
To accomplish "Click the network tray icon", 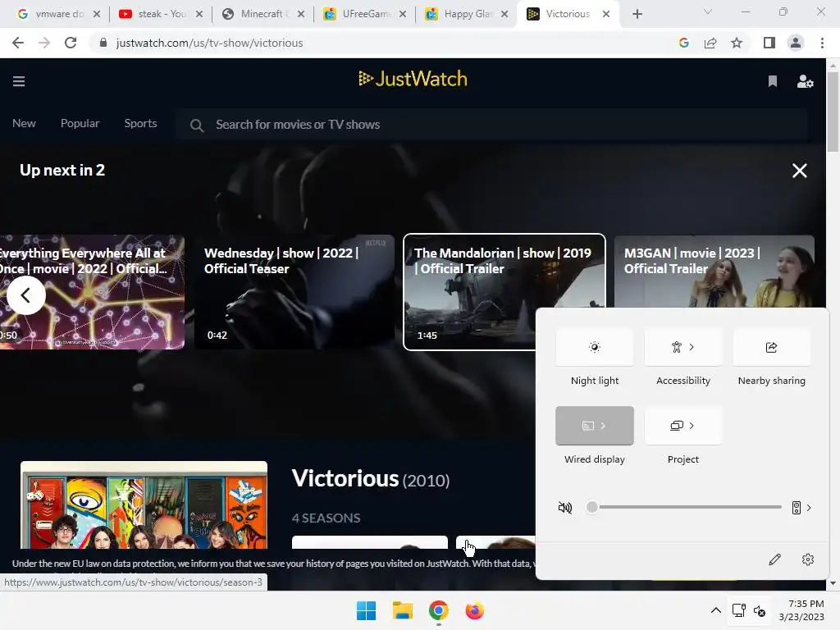I will (739, 610).
